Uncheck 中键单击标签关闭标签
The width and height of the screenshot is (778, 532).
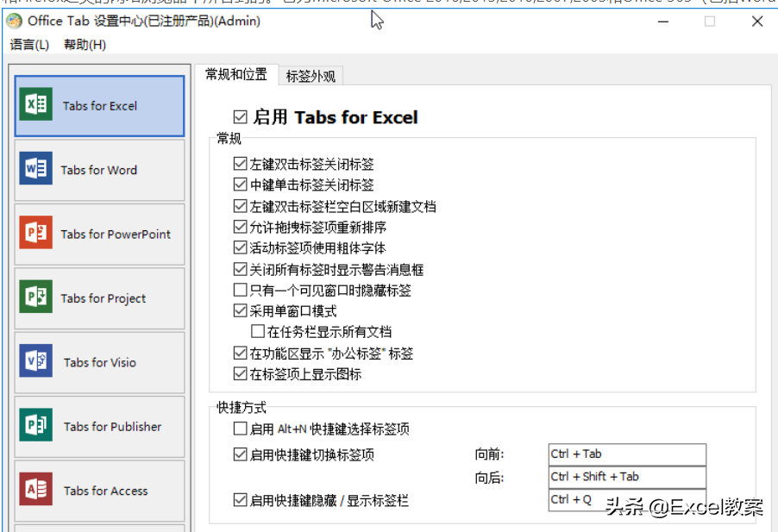click(x=240, y=185)
